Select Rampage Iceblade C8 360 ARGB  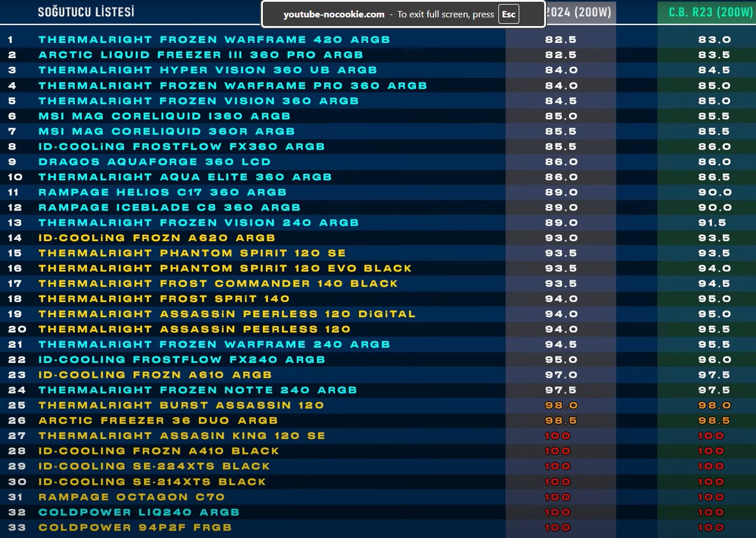tap(169, 208)
